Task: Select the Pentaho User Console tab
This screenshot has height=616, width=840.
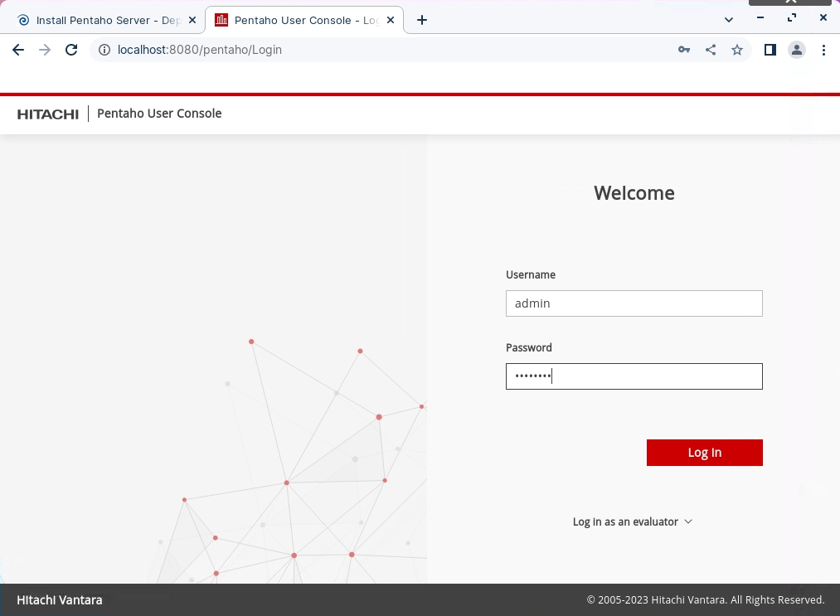Action: pyautogui.click(x=304, y=21)
